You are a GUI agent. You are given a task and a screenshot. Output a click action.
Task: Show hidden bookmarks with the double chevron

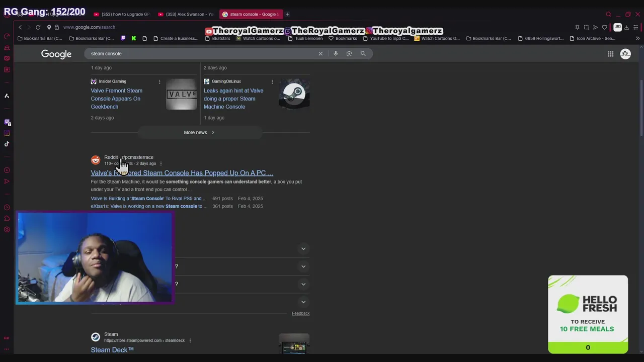point(637,38)
